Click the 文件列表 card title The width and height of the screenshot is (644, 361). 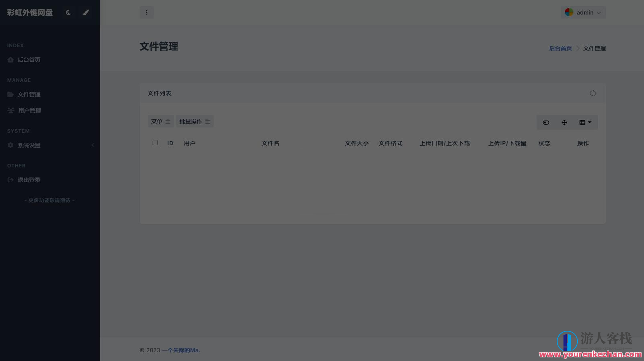pyautogui.click(x=159, y=93)
